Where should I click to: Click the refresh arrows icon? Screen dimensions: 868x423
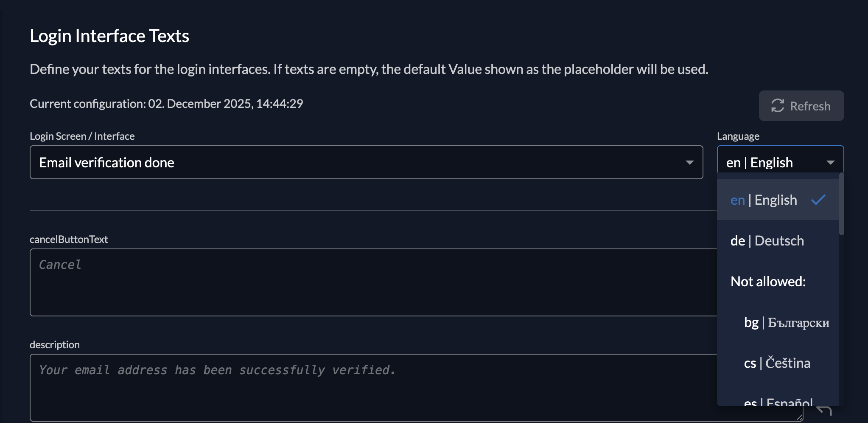(777, 106)
